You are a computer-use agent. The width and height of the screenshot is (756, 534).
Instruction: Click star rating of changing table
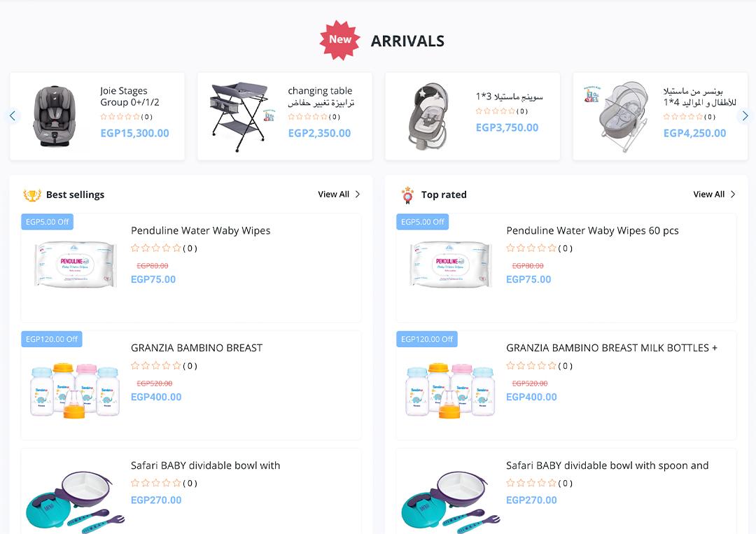(308, 117)
